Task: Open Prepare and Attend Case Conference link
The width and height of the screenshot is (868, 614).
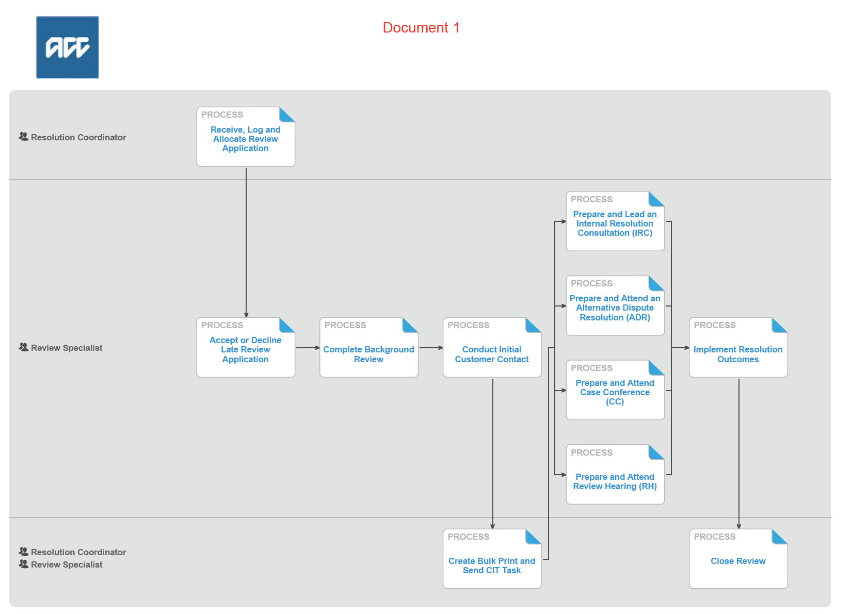Action: point(615,393)
